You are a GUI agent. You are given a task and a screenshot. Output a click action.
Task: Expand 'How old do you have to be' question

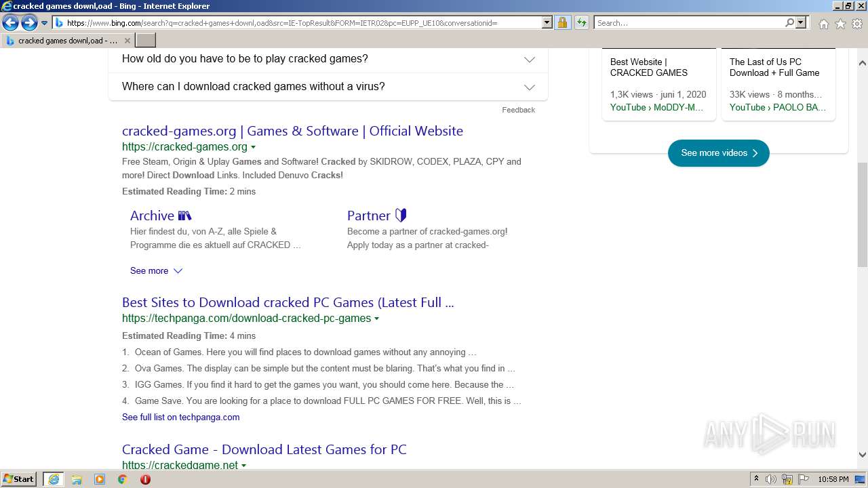(x=328, y=59)
